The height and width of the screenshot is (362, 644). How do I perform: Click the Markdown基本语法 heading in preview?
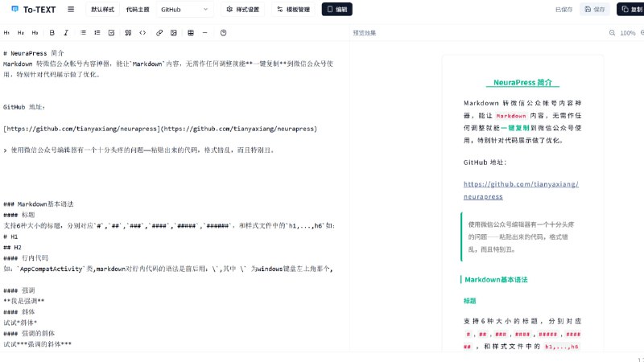[x=496, y=279]
